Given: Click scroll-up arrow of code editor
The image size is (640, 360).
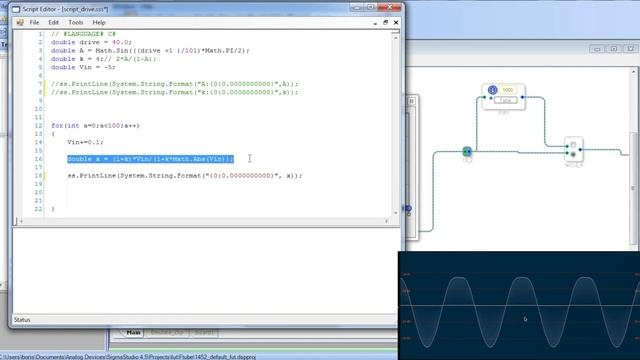Looking at the screenshot, I should tap(395, 38).
